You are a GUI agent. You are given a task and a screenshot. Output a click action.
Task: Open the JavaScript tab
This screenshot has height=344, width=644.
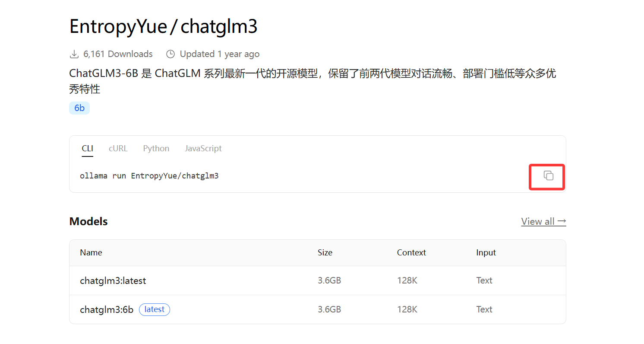click(203, 148)
